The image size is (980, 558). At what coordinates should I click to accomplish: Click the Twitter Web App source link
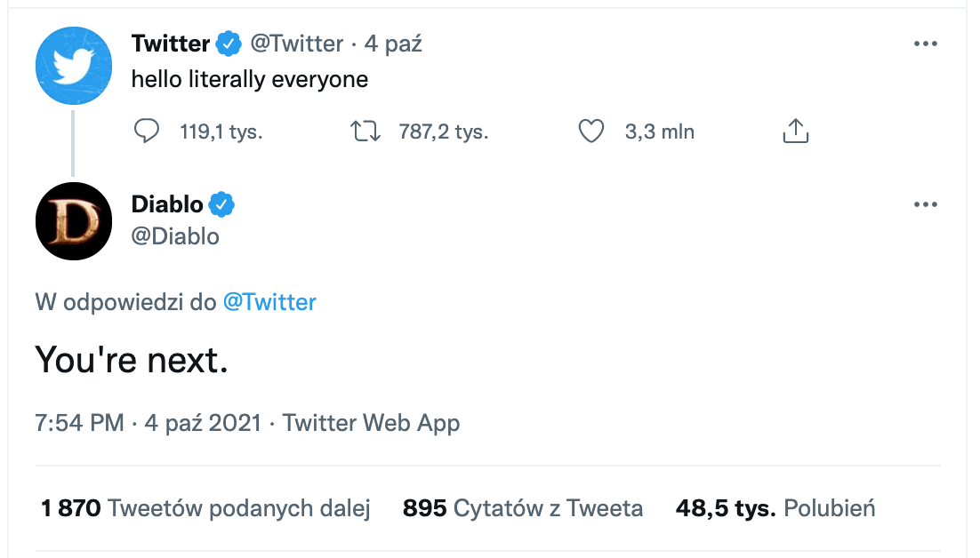pyautogui.click(x=371, y=423)
